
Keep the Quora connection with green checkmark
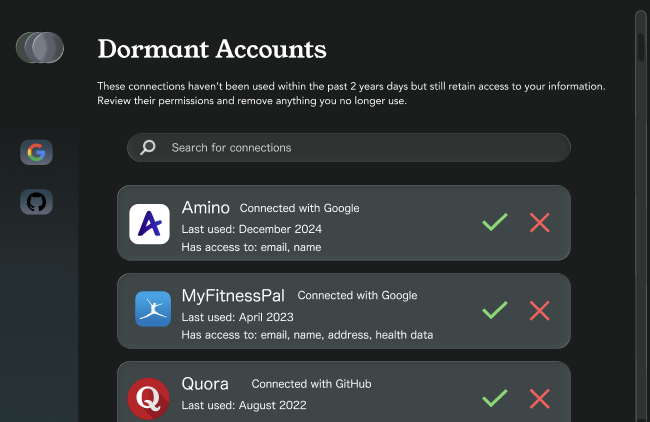point(494,398)
